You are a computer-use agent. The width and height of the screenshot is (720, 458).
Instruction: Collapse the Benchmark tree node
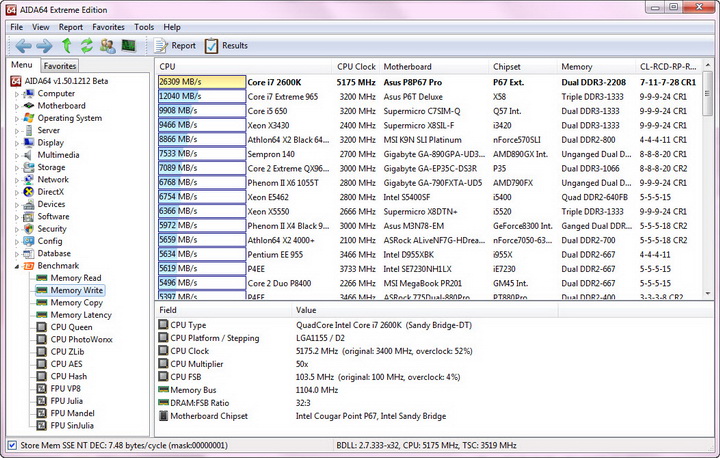click(x=17, y=266)
